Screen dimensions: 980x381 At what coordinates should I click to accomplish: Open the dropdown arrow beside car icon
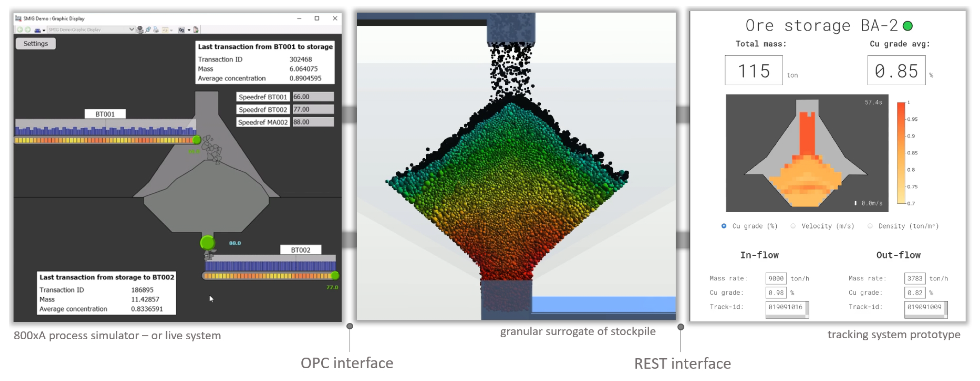click(44, 30)
